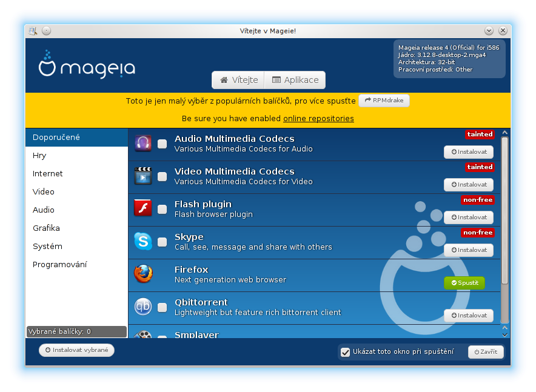
Task: Click the non-free badge on Skype
Action: coord(478,233)
